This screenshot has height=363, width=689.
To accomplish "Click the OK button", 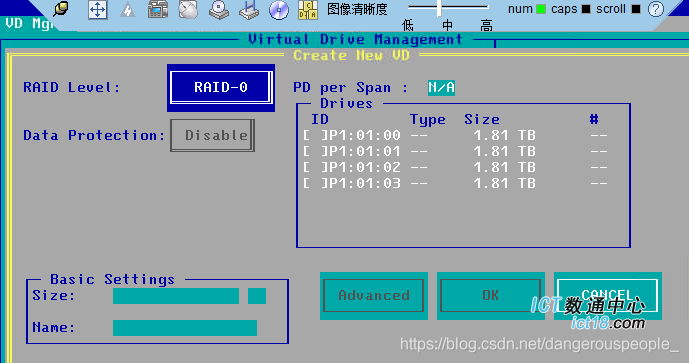I will [491, 295].
